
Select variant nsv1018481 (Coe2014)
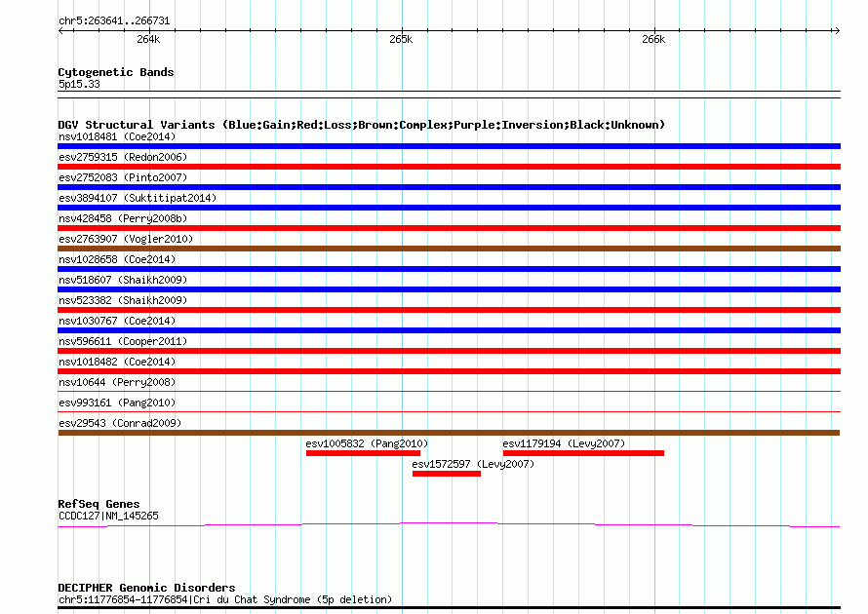[x=449, y=146]
